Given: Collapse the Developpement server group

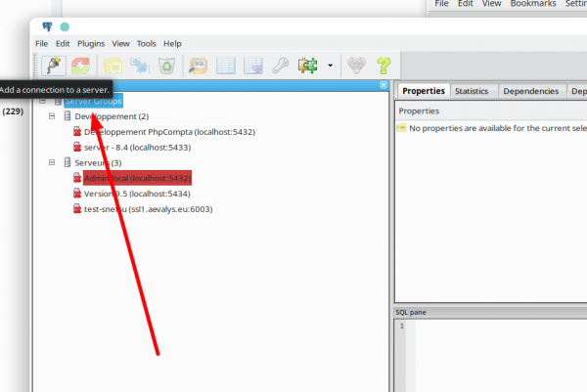Looking at the screenshot, I should tap(52, 116).
